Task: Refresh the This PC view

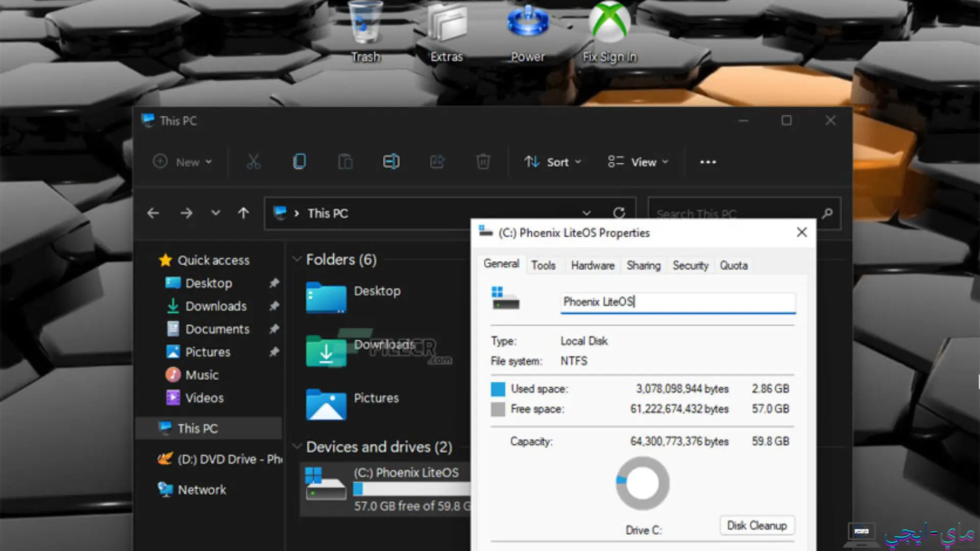Action: [619, 213]
